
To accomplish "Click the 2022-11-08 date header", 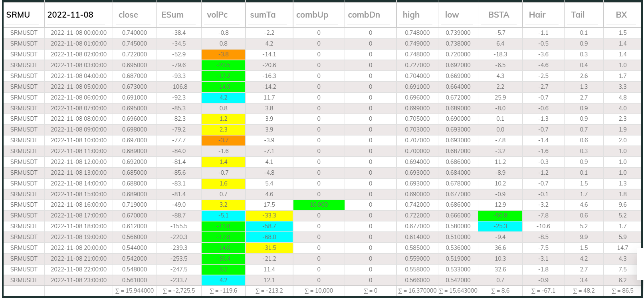I will (70, 15).
